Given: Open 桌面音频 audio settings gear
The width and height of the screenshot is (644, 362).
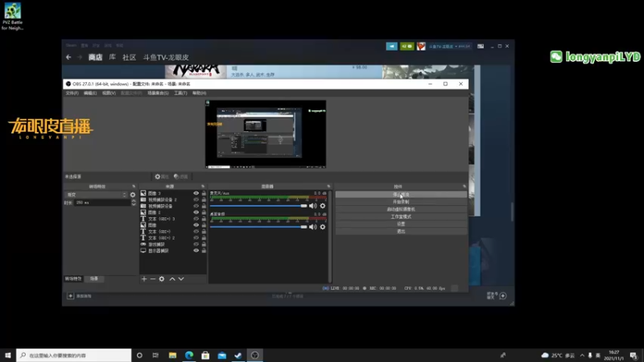Looking at the screenshot, I should pos(323,227).
